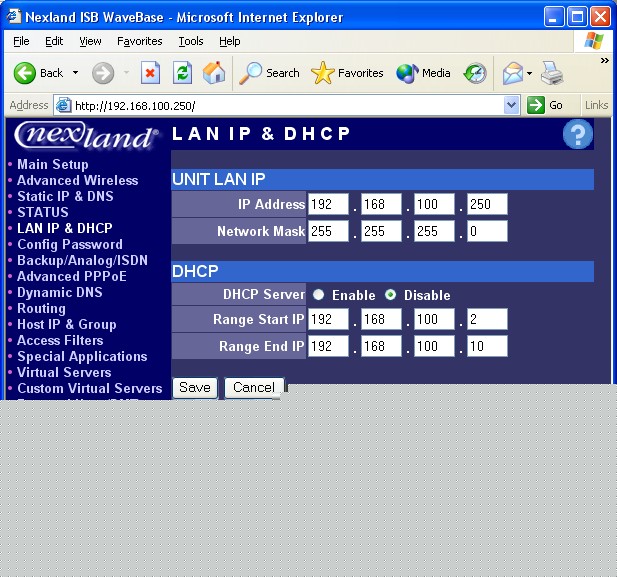Open the Favorites menu
This screenshot has width=617, height=577.
140,41
